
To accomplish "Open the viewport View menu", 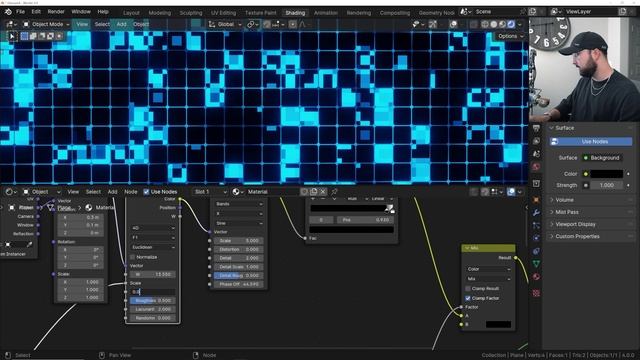I will (82, 24).
